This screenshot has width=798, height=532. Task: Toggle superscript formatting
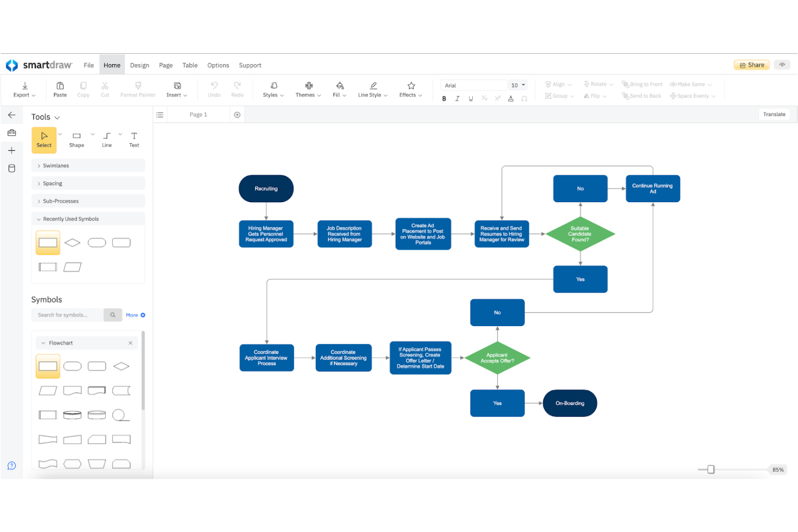(497, 99)
